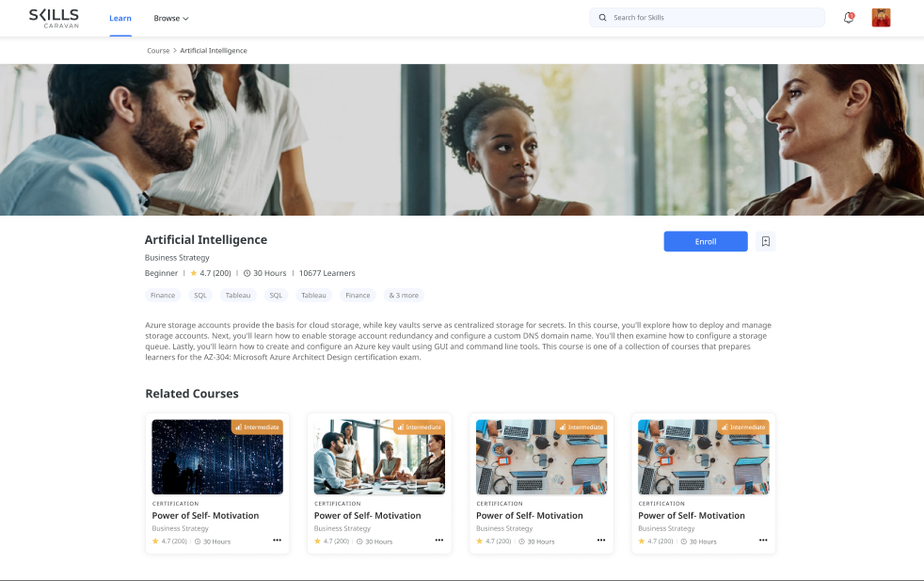This screenshot has height=581, width=924.
Task: Click the Intermediate badge on the first course card
Action: [x=257, y=427]
